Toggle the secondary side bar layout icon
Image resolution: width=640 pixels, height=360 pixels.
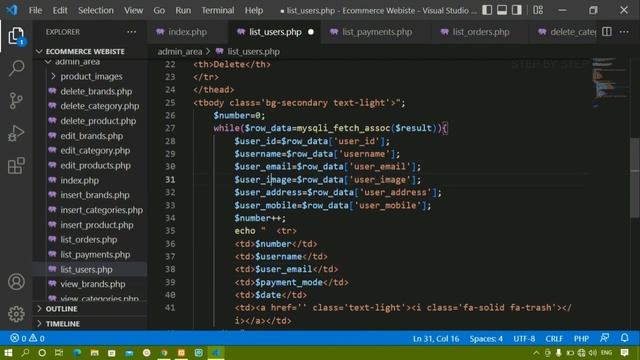[x=517, y=10]
